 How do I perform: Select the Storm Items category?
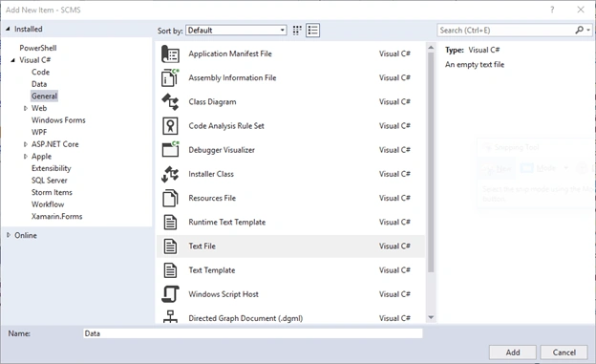(x=52, y=192)
